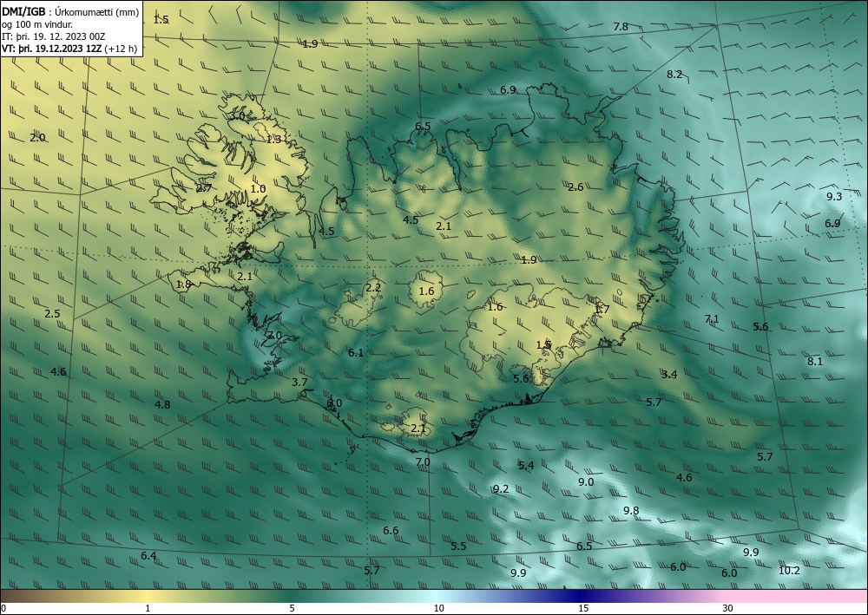Select the 6.4 value on the map
This screenshot has height=615, width=868.
pyautogui.click(x=148, y=556)
